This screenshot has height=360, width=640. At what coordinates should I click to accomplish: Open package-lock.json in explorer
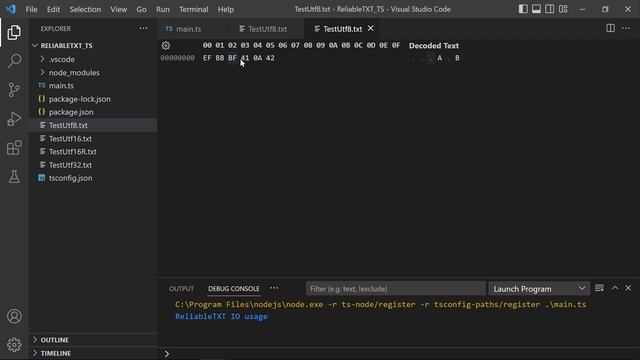[93, 99]
